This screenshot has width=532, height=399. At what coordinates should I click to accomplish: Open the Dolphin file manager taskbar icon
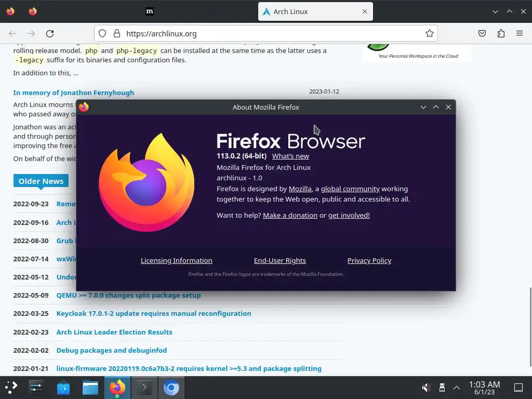point(90,388)
